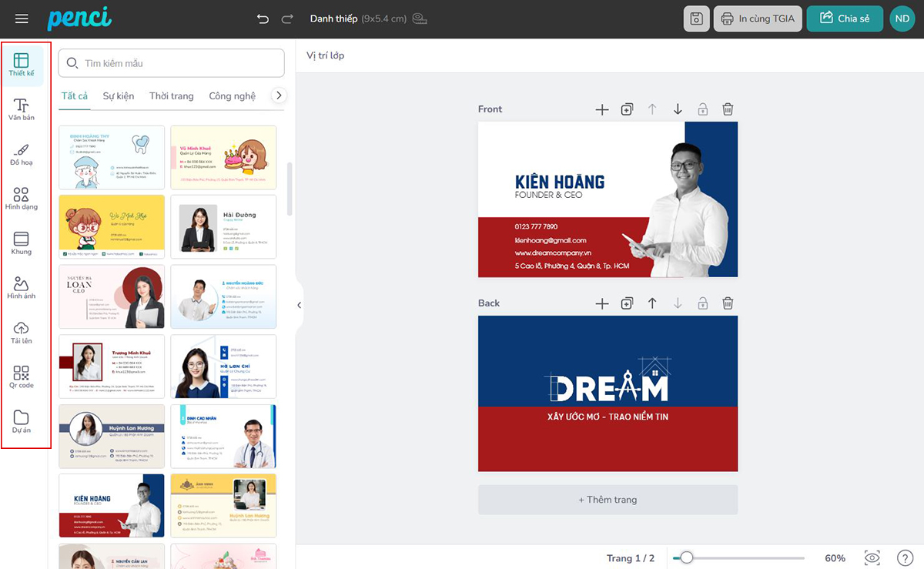
Task: Toggle lock on the Back page
Action: (702, 303)
